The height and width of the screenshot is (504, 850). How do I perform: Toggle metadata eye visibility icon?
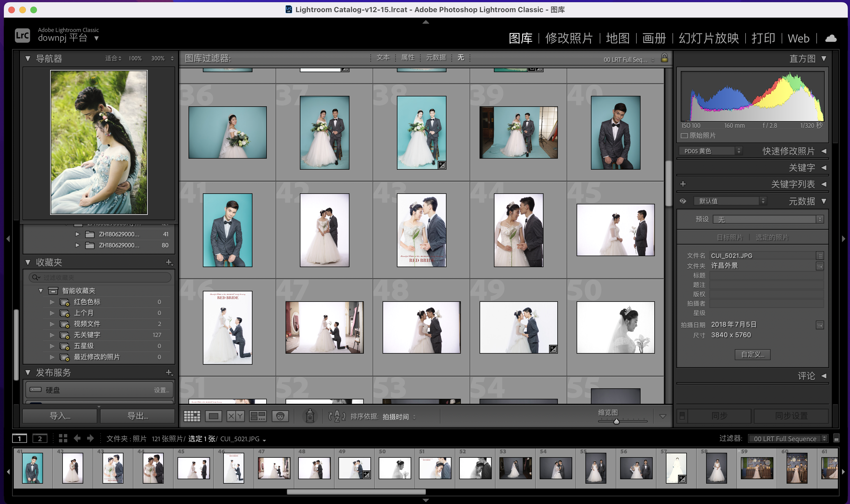[683, 201]
